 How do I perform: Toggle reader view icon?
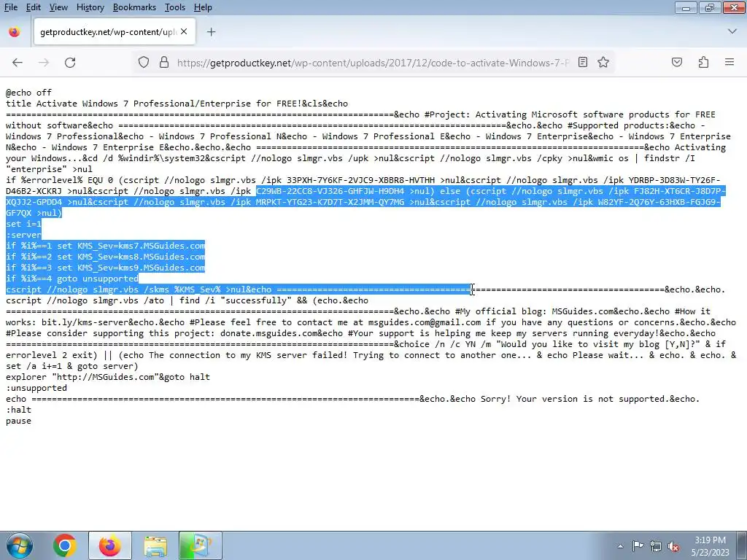583,63
